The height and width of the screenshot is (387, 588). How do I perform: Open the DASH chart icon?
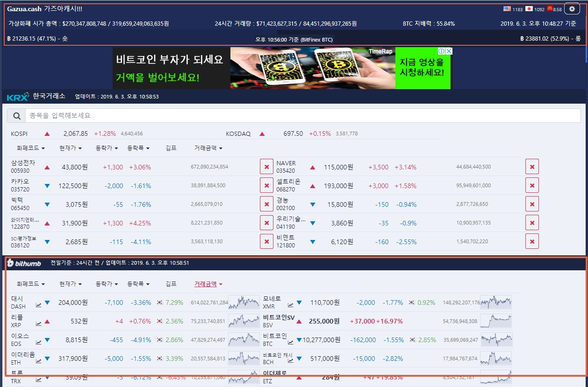[x=38, y=305]
